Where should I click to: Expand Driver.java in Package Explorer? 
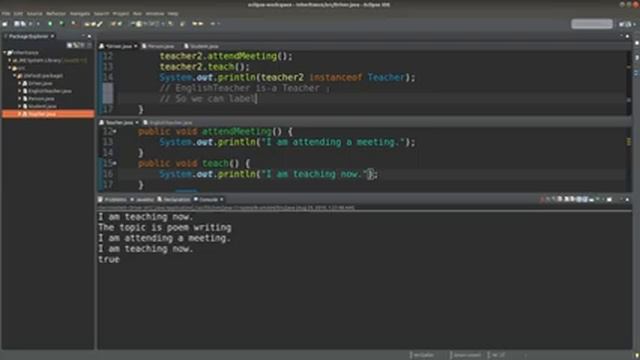coord(20,83)
